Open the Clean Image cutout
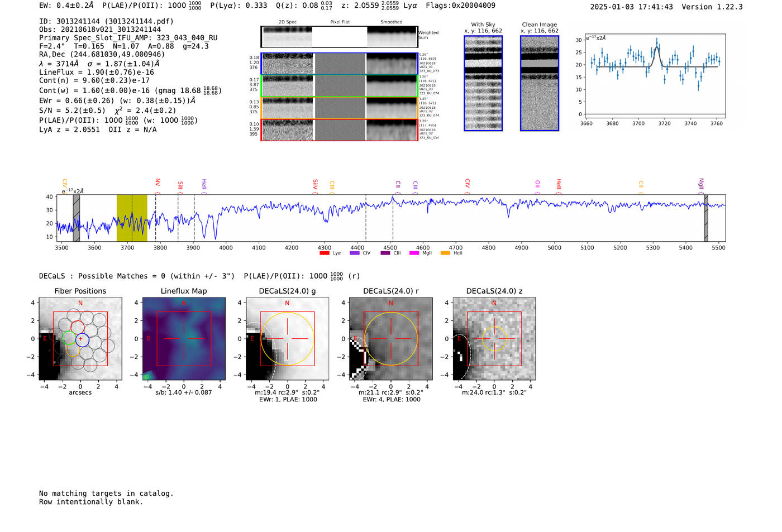 (540, 83)
